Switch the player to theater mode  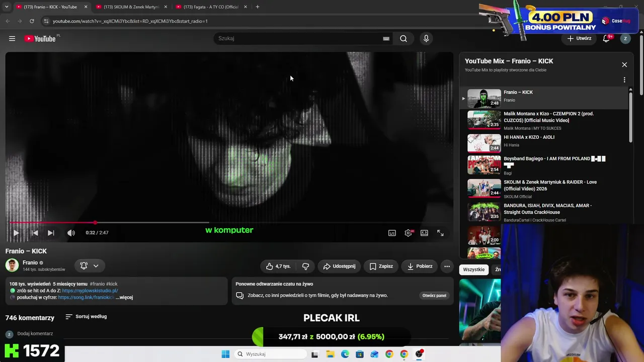[424, 233]
